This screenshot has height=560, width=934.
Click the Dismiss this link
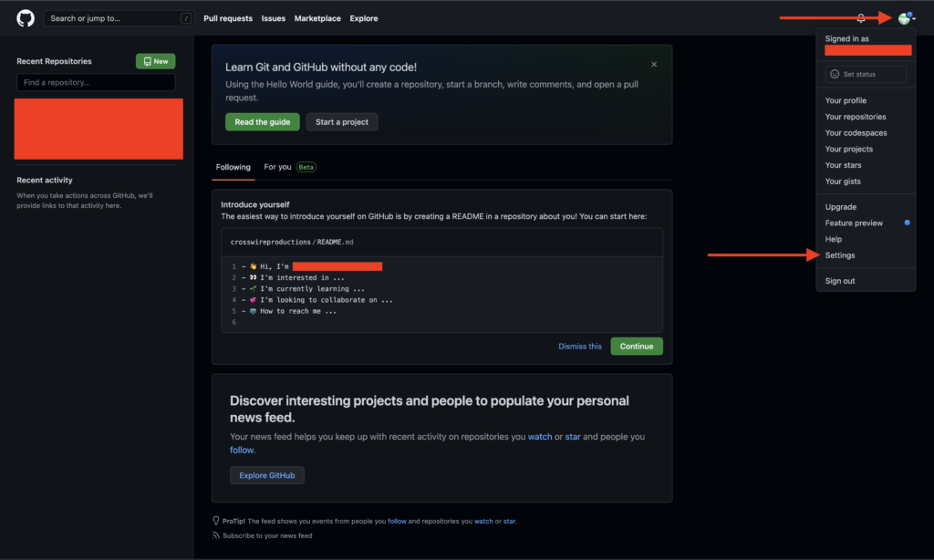[x=579, y=347]
